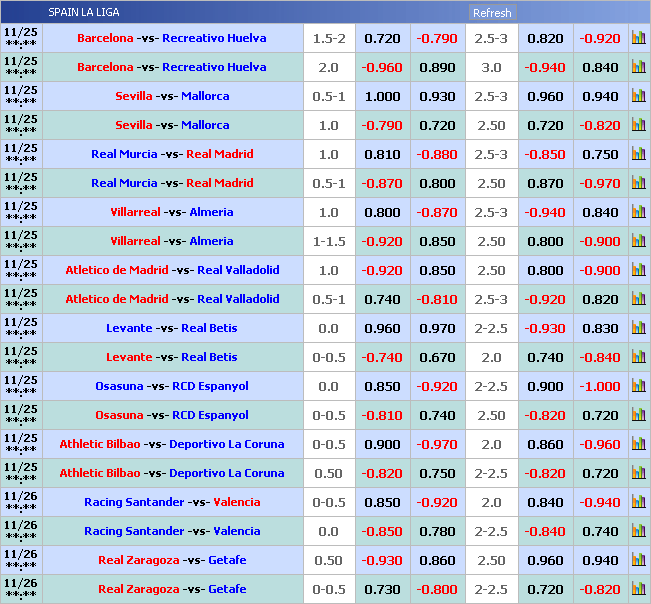Click the Refresh button in the header

(492, 13)
